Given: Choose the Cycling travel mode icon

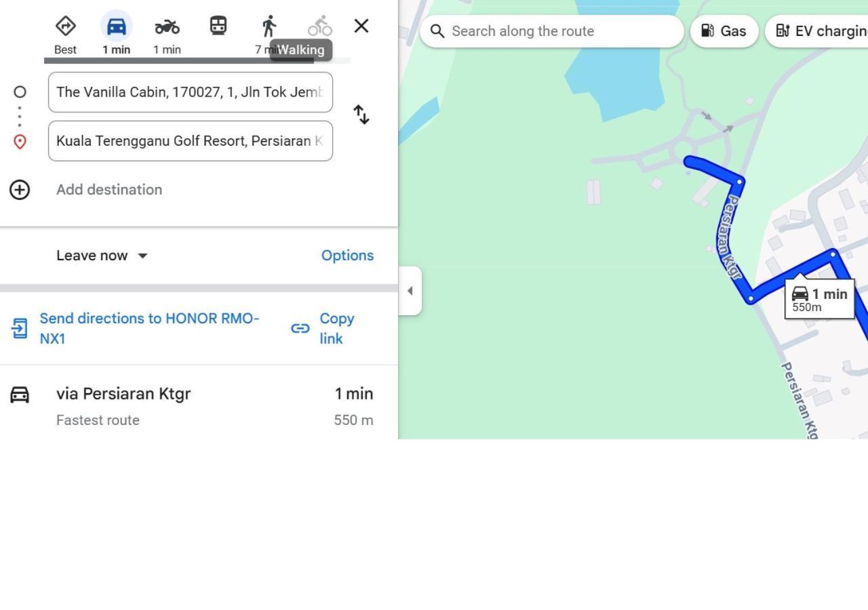Looking at the screenshot, I should pyautogui.click(x=319, y=26).
